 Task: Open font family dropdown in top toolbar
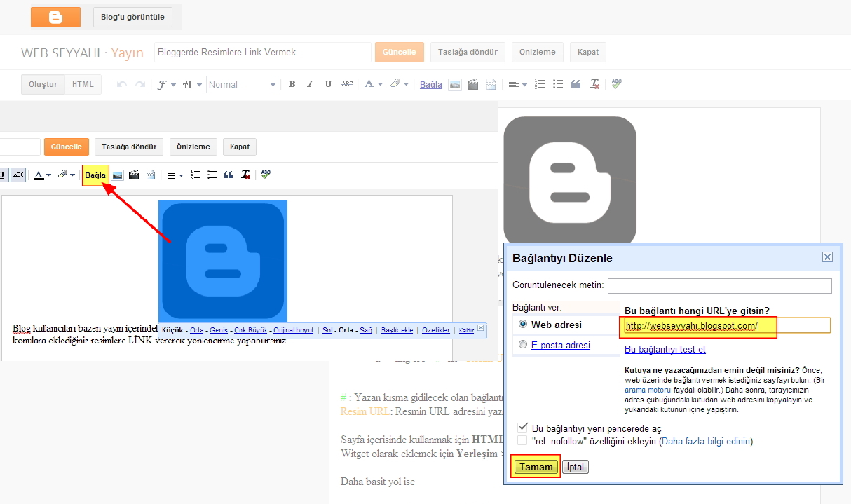tap(167, 84)
